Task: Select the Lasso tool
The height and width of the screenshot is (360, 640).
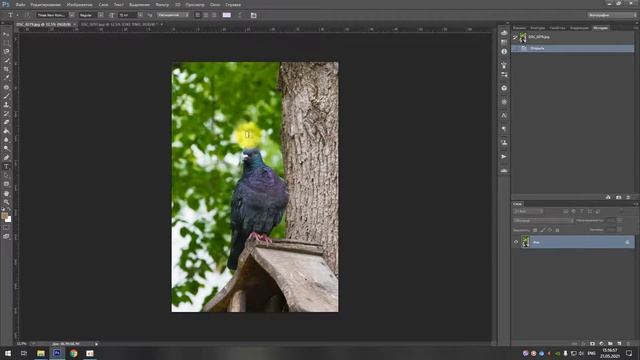Action: [6, 51]
